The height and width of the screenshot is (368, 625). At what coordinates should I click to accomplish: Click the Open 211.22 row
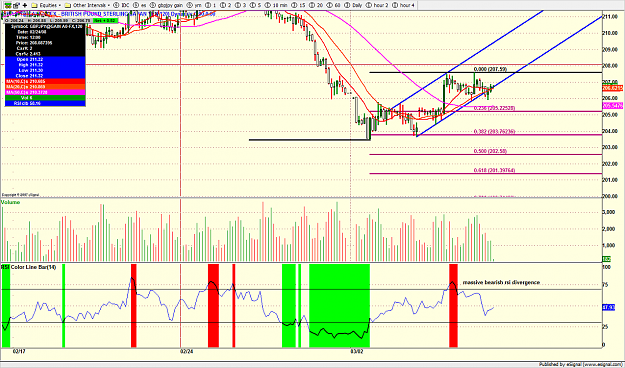coord(45,59)
